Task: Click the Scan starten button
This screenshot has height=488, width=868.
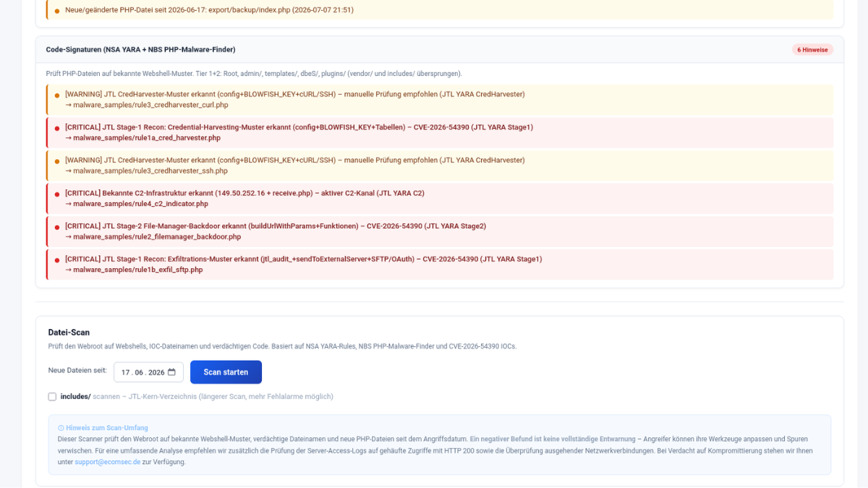Action: [226, 372]
